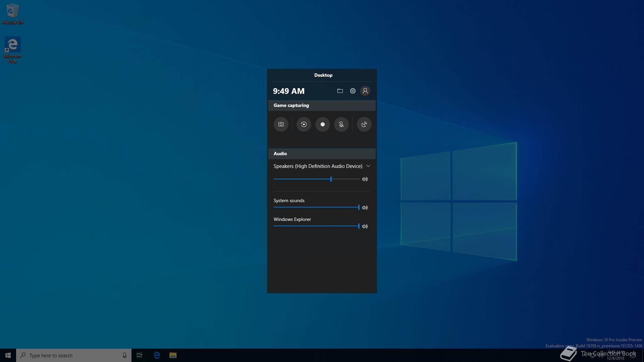Activate Cortana microphone in the search box
The width and height of the screenshot is (644, 362).
124,355
